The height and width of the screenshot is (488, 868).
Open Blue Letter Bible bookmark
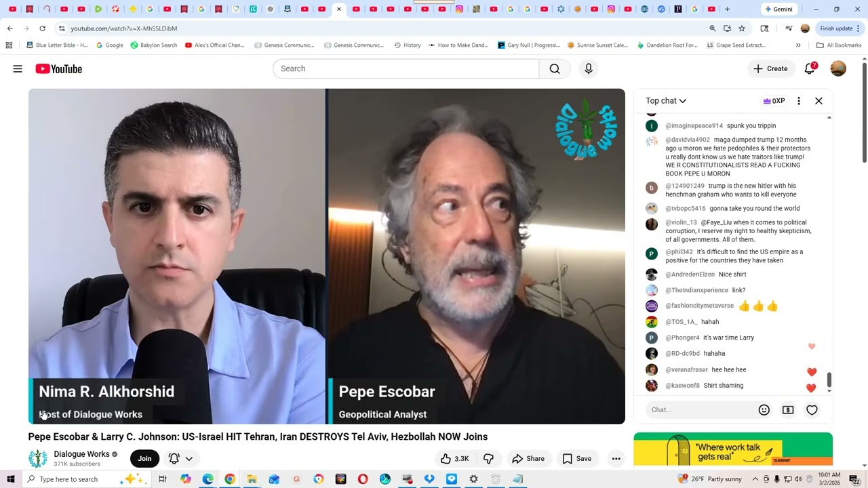pyautogui.click(x=57, y=45)
